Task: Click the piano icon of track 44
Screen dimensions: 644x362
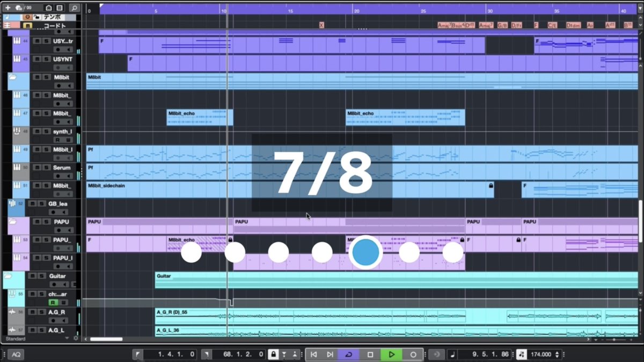Action: tap(17, 41)
